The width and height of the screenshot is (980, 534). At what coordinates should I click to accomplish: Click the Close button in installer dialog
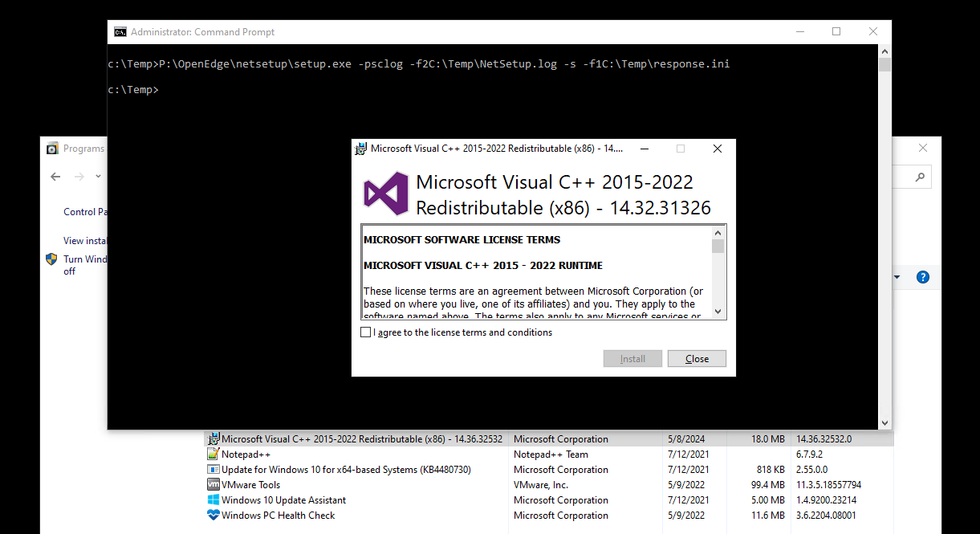pyautogui.click(x=697, y=359)
